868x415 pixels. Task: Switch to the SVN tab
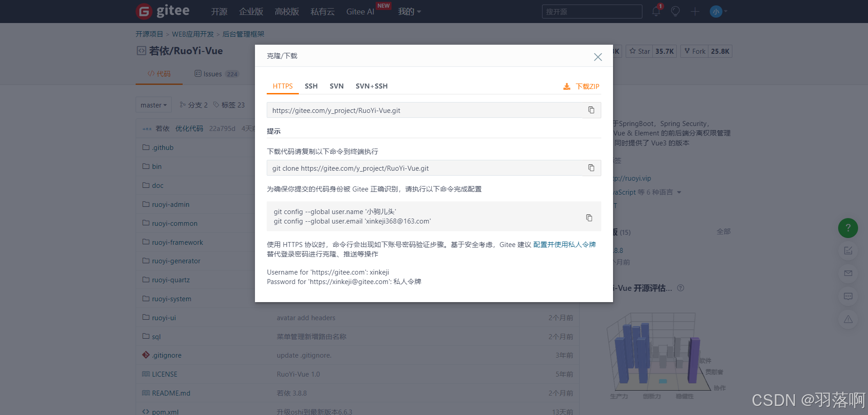336,86
